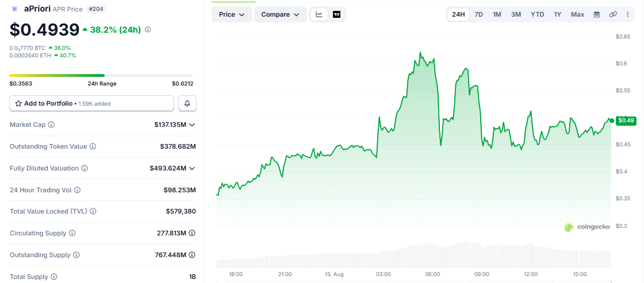Click info icon beside 277.813M value
The image size is (644, 283).
[192, 233]
